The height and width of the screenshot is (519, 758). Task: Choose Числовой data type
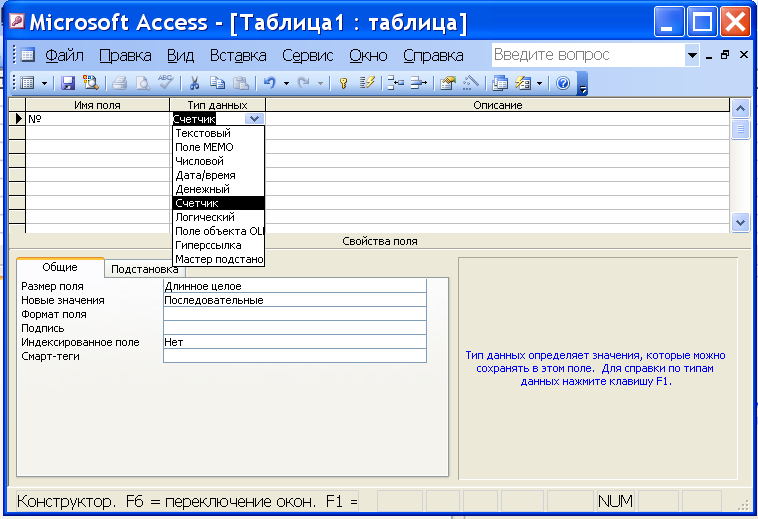point(219,161)
